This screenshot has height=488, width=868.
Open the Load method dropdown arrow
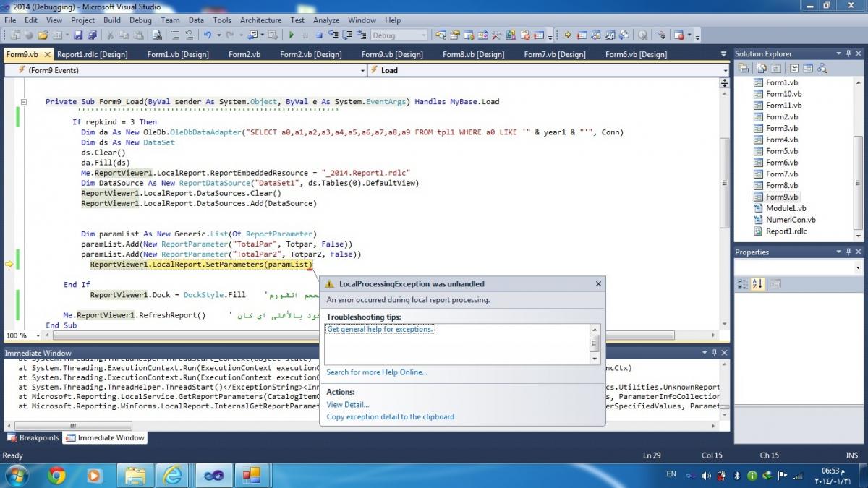pyautogui.click(x=725, y=70)
